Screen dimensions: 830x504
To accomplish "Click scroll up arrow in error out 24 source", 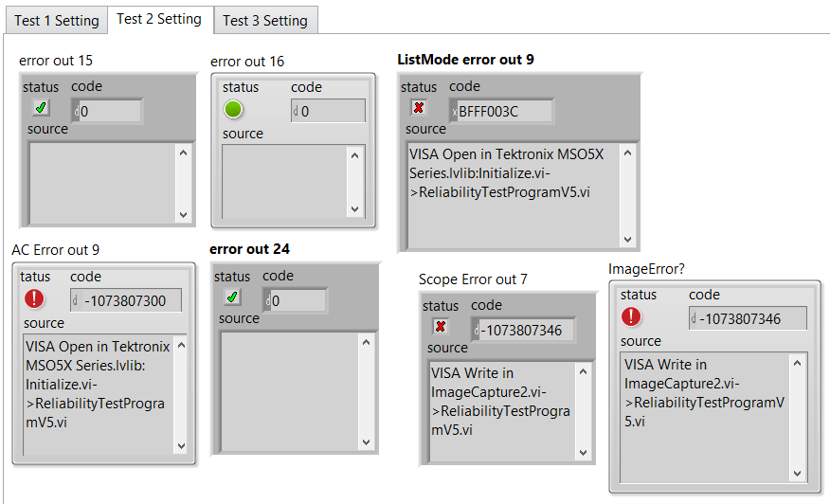I will click(367, 343).
